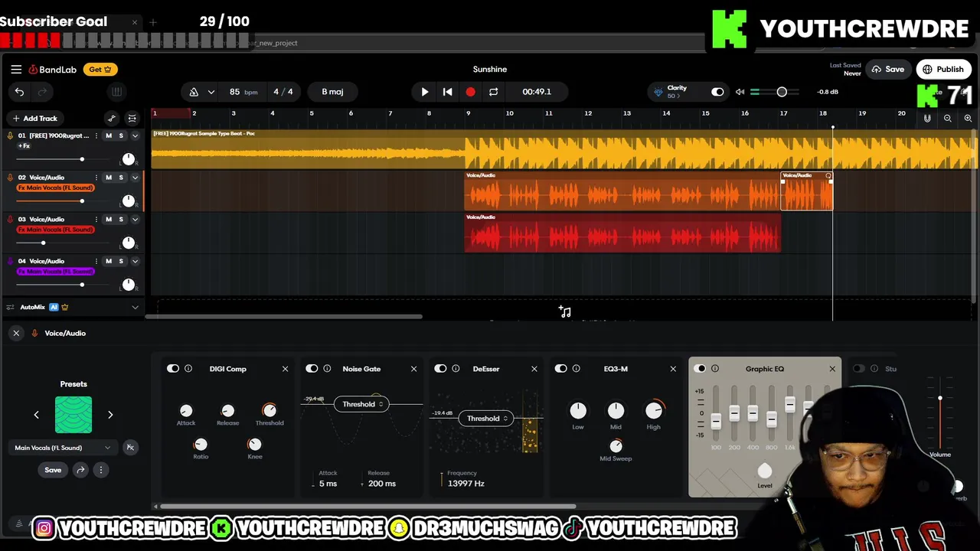Zoom out the timeline
The height and width of the screenshot is (551, 980).
tap(948, 119)
